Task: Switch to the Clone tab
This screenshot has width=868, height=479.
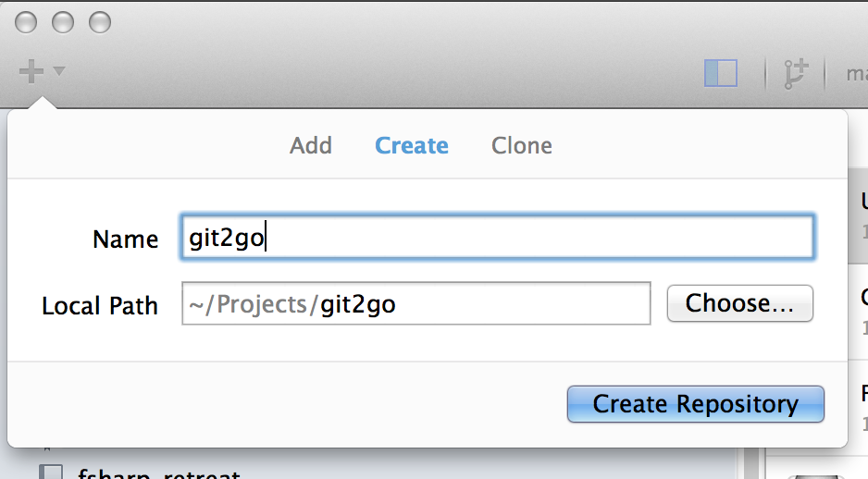Action: pyautogui.click(x=522, y=146)
